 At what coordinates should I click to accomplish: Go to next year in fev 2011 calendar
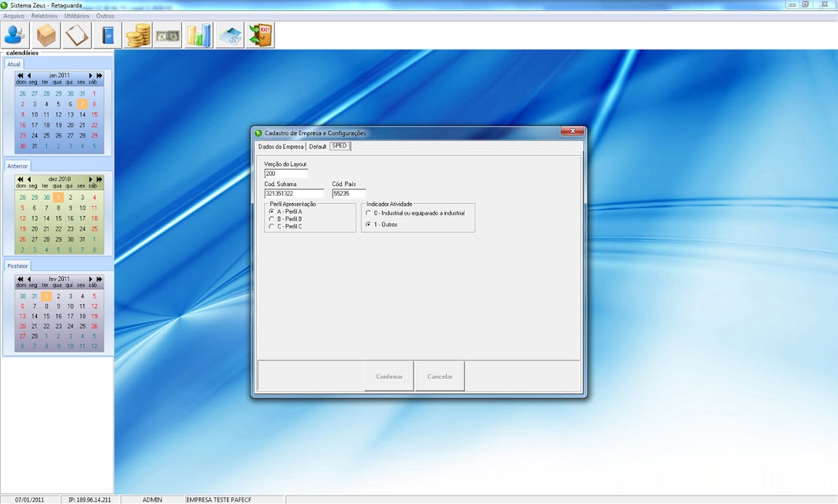99,279
